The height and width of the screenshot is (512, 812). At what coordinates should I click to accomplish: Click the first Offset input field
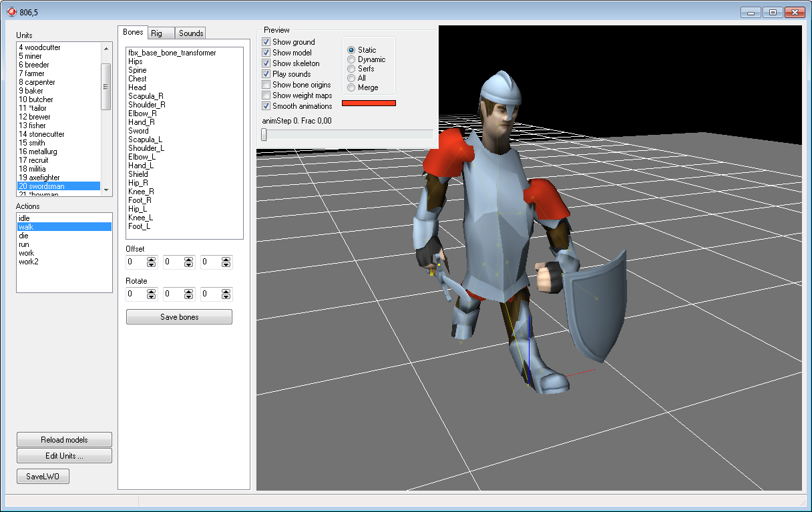coord(136,262)
